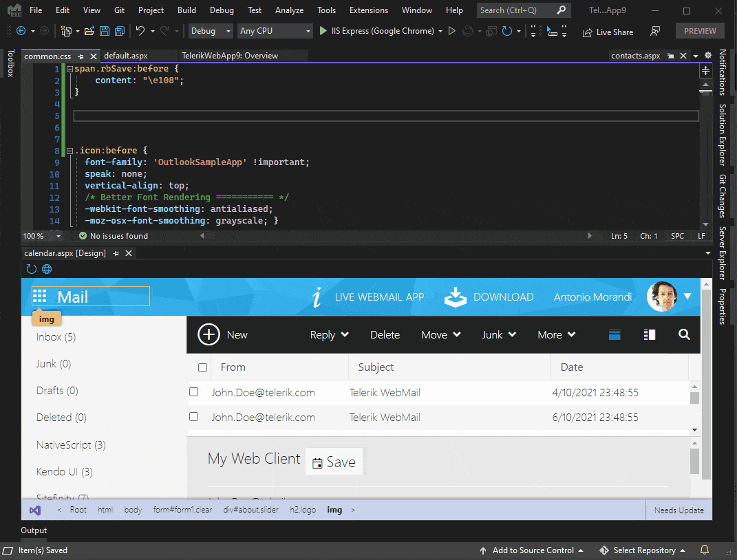Click the Save All icon
This screenshot has width=737, height=560.
(x=120, y=31)
